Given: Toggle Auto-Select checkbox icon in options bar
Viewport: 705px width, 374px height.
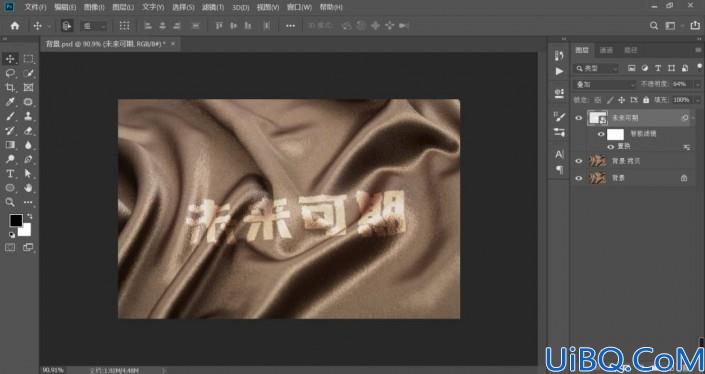Looking at the screenshot, I should click(x=67, y=26).
